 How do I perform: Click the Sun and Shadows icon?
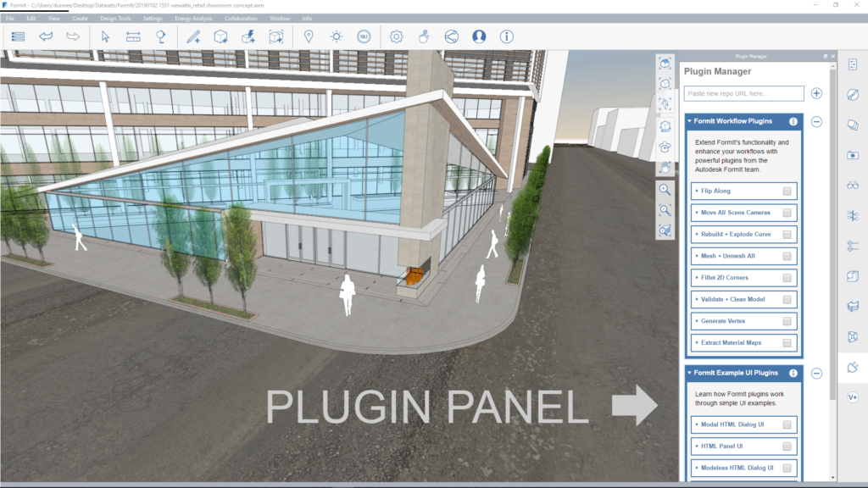coord(336,36)
